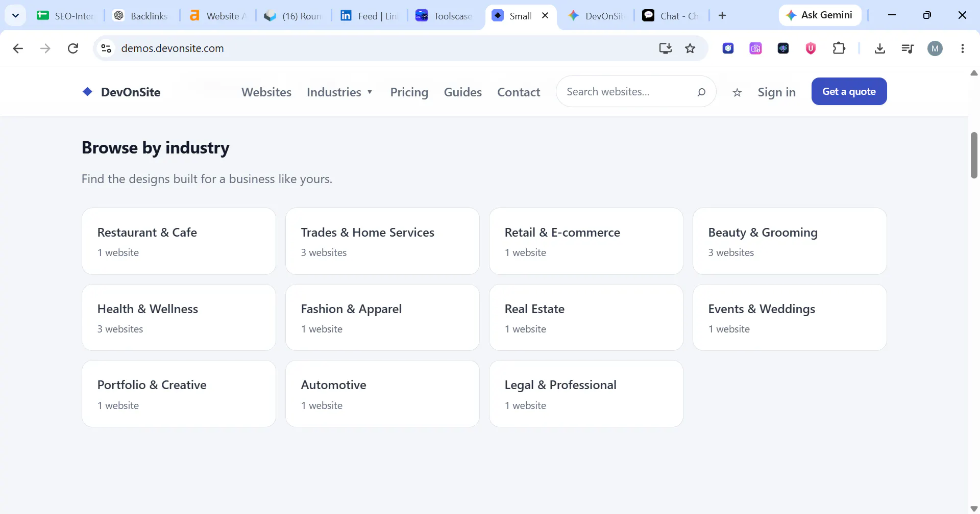Open the Trades & Home Services card
Image resolution: width=980 pixels, height=514 pixels.
pos(382,241)
